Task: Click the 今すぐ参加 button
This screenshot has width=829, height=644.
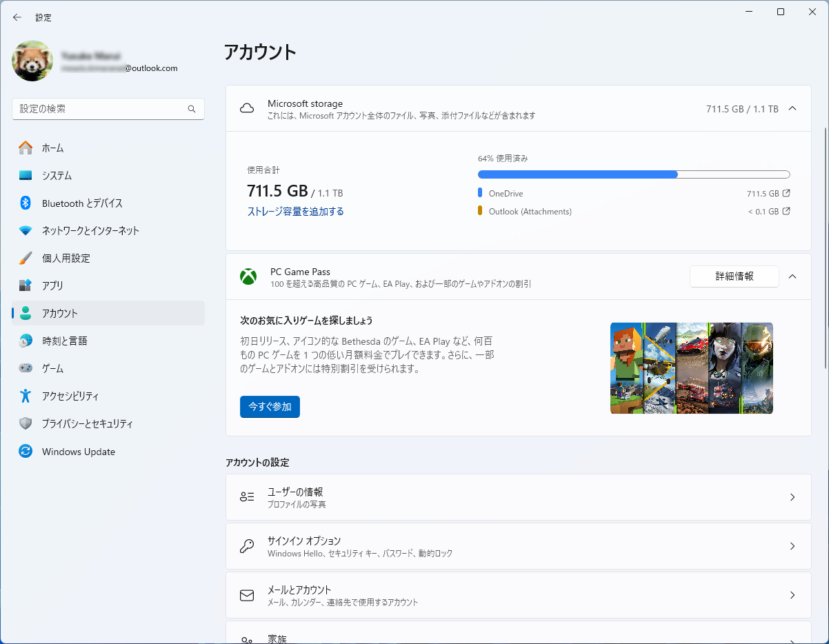Action: click(270, 407)
